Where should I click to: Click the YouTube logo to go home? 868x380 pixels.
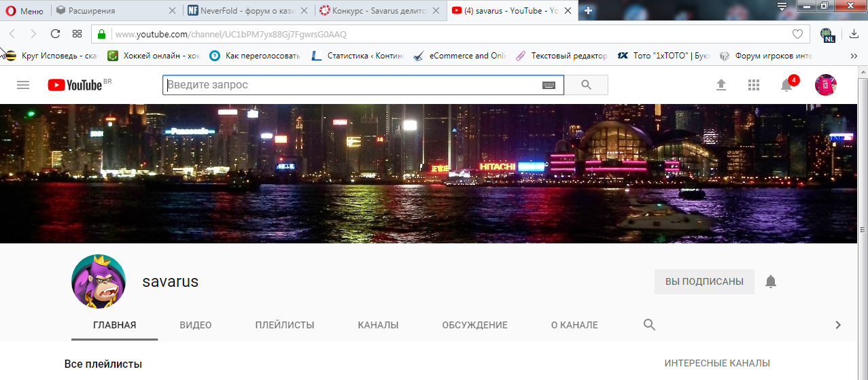(x=75, y=85)
